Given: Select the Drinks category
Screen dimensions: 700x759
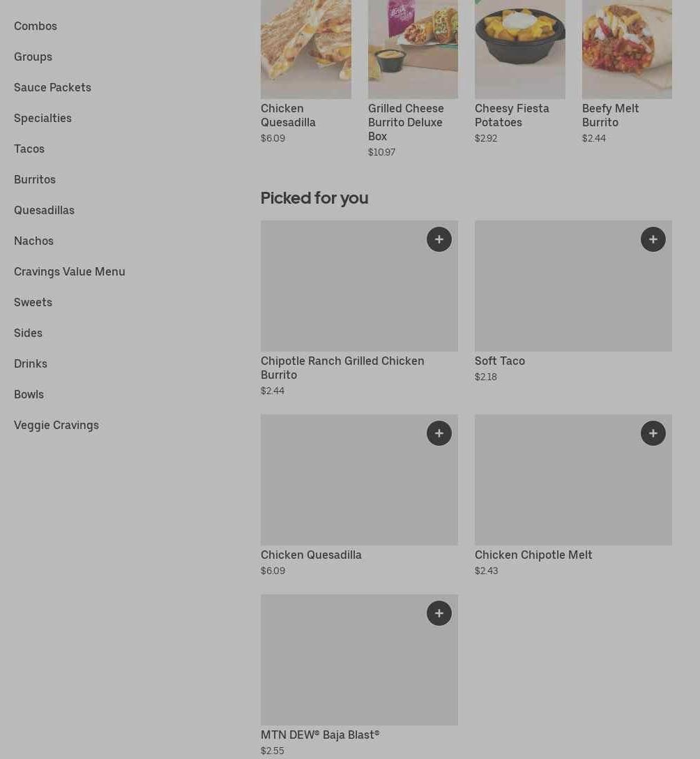Looking at the screenshot, I should [31, 363].
